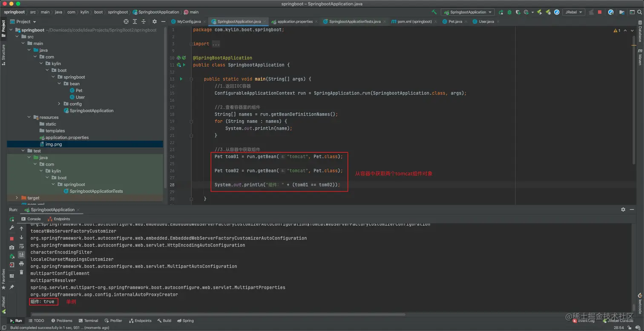The image size is (644, 331).
Task: Open the Profiler tool window
Action: [x=113, y=321]
